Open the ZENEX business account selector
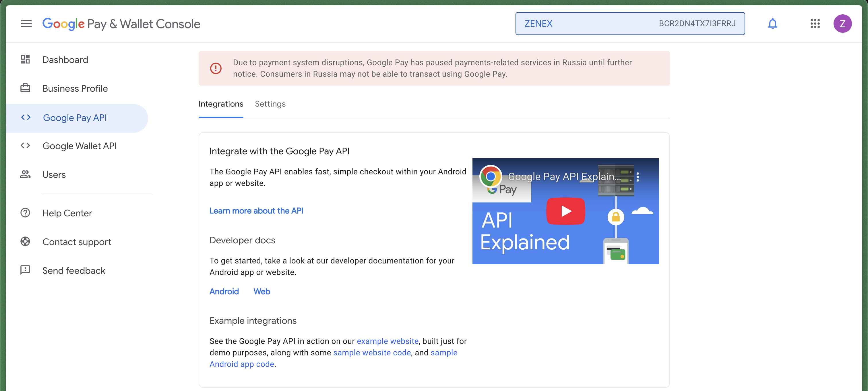This screenshot has height=391, width=868. (x=630, y=24)
